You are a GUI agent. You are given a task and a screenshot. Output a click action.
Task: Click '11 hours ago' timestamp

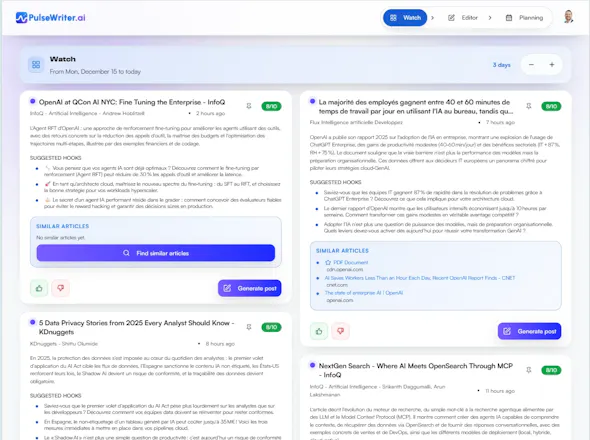pos(500,391)
